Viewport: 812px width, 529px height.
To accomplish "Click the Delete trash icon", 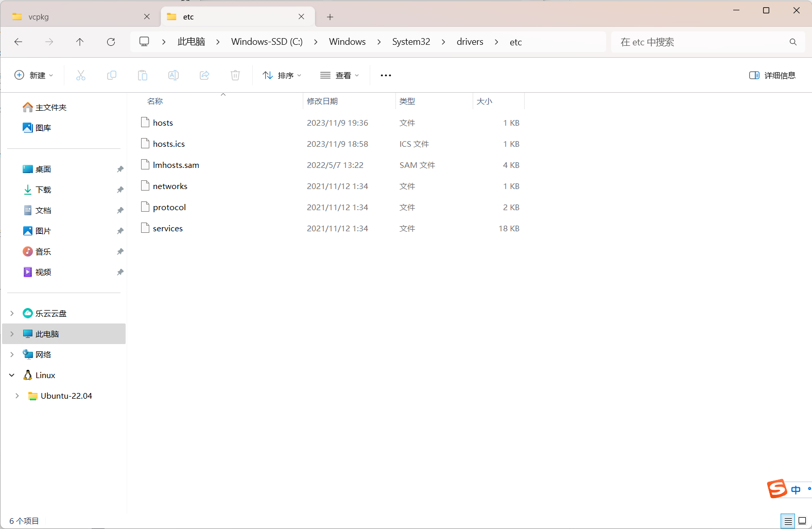I will (x=235, y=75).
